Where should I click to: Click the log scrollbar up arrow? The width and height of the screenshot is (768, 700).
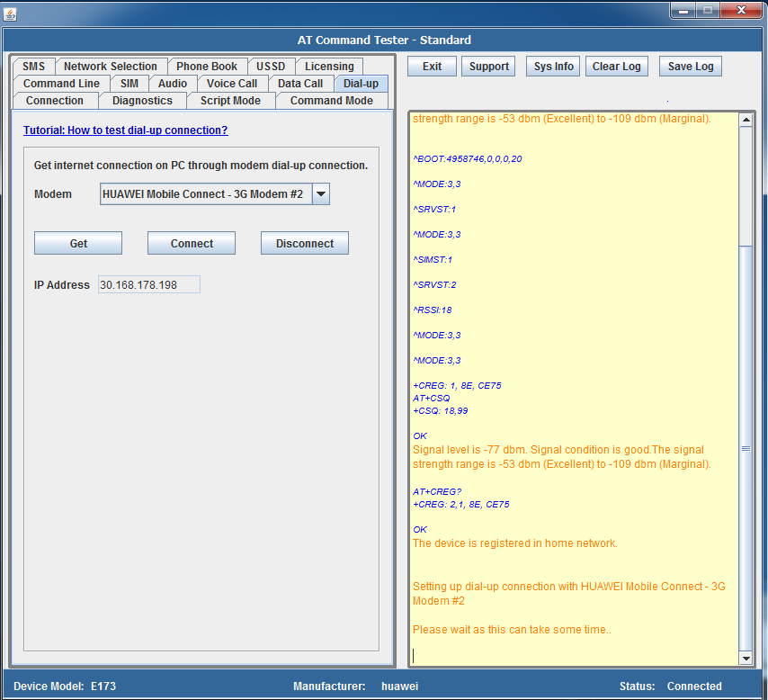tap(746, 120)
